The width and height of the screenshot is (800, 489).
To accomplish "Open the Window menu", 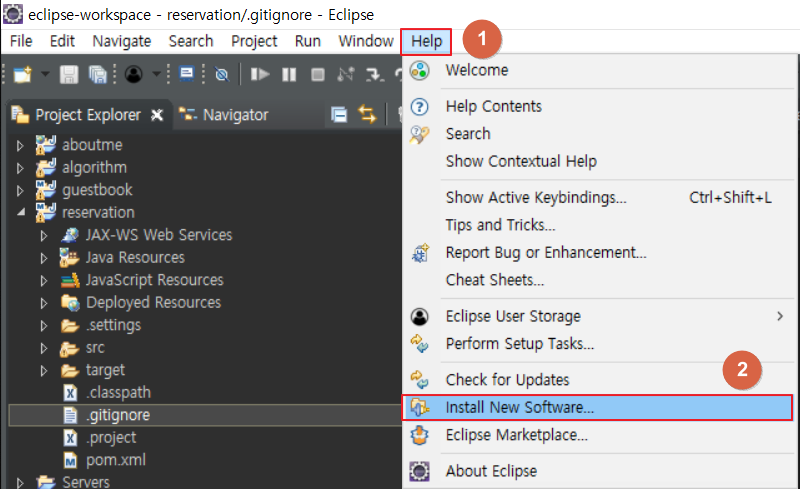I will click(366, 41).
